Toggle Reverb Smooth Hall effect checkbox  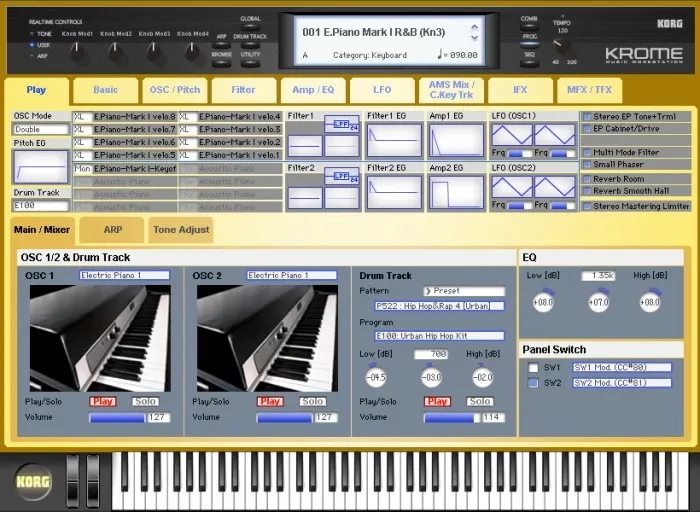tap(587, 191)
